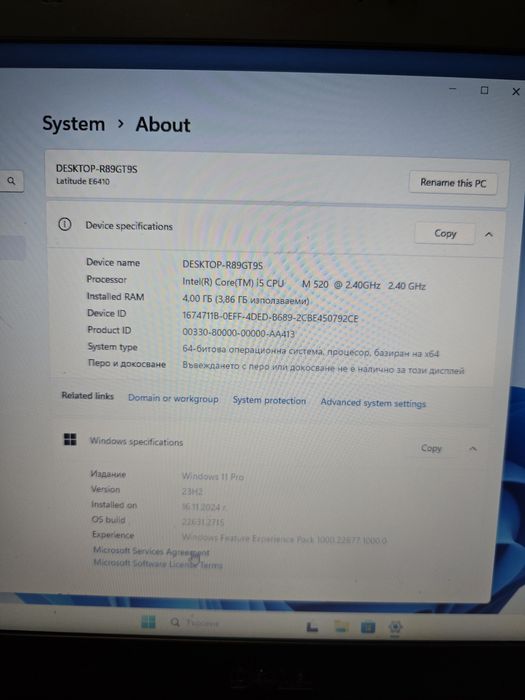Collapse the Windows specifications section
525x700 pixels.
473,449
